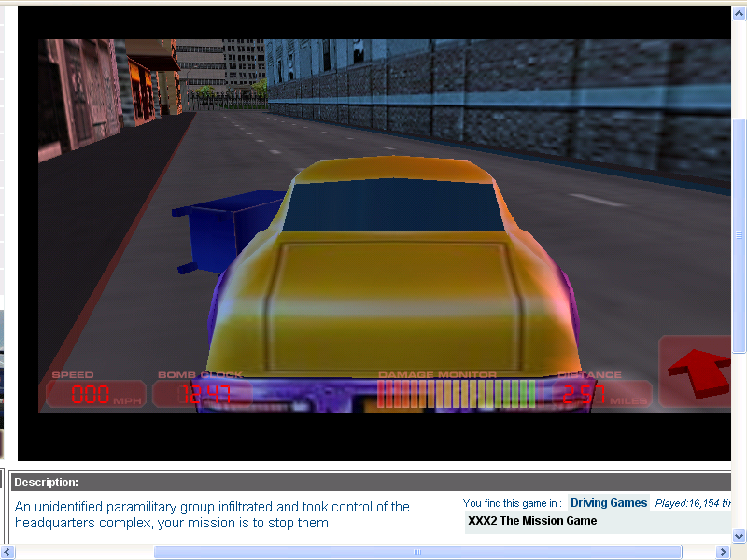Viewport: 747px width, 560px height.
Task: Click the red direction arrow indicator
Action: coord(698,372)
